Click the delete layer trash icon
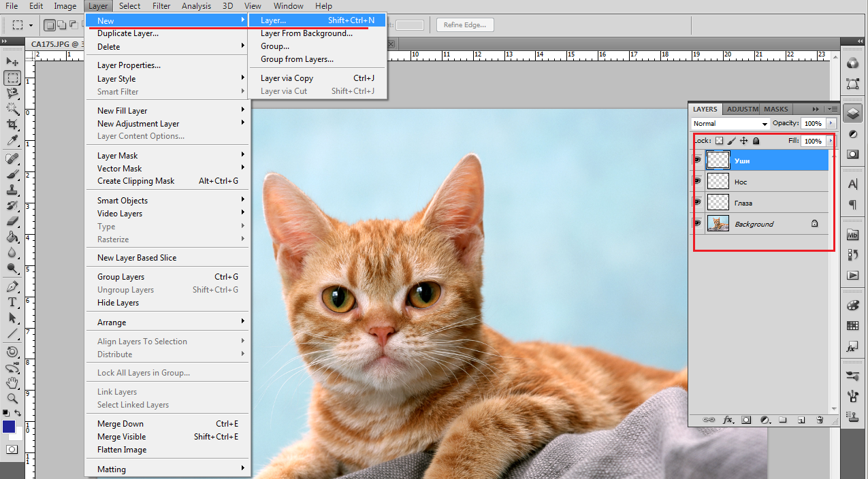 [x=820, y=420]
